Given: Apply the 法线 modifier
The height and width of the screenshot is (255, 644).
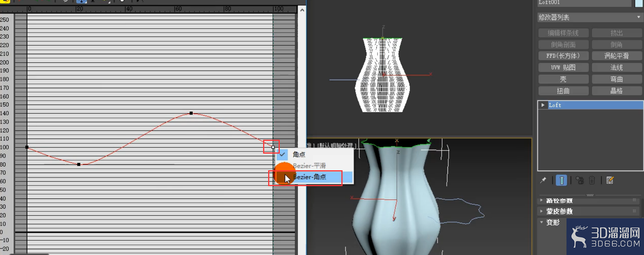Looking at the screenshot, I should [617, 67].
